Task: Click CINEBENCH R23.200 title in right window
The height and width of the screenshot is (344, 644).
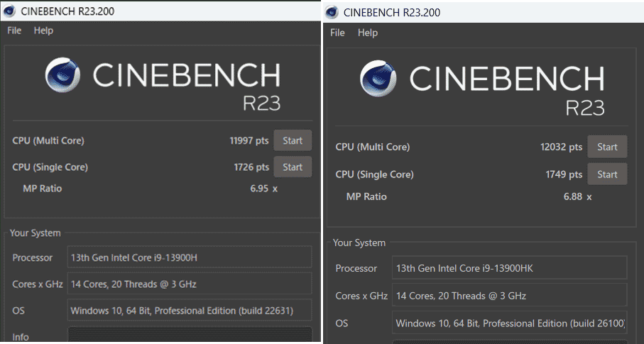Action: 392,12
